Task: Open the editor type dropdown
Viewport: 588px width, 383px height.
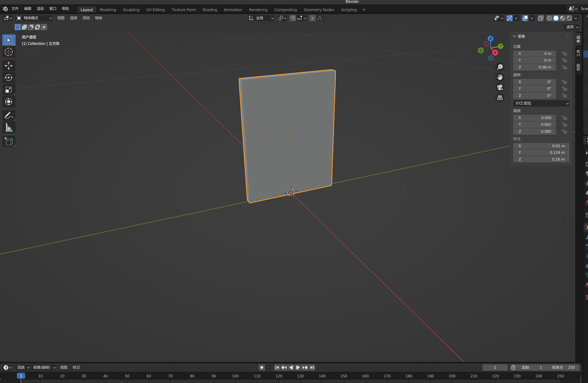Action: 8,18
